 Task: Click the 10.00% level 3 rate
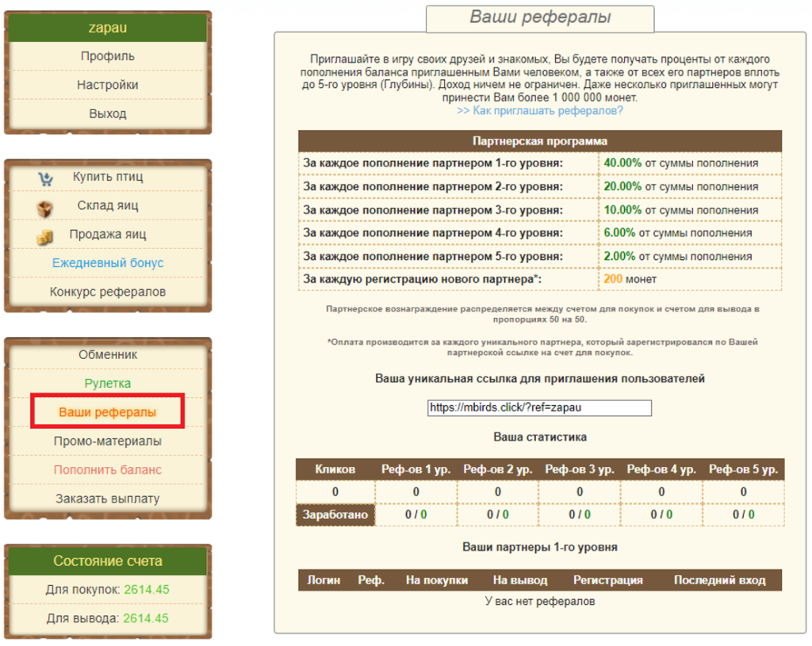(x=622, y=210)
